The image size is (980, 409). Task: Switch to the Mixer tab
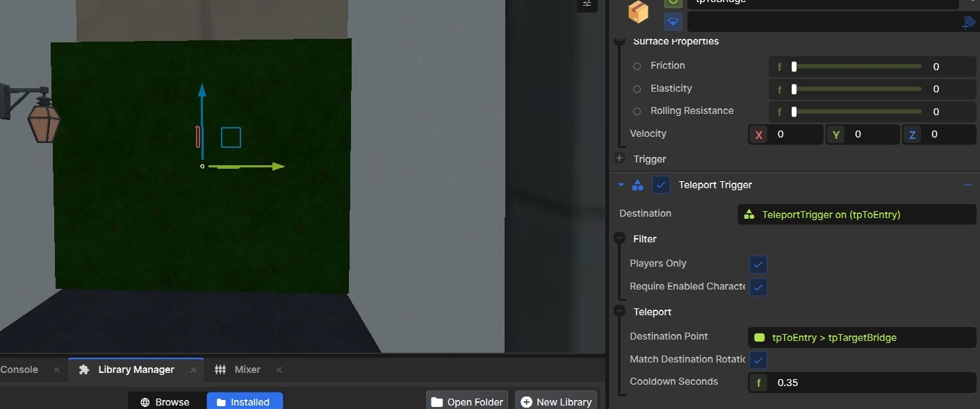pyautogui.click(x=247, y=369)
